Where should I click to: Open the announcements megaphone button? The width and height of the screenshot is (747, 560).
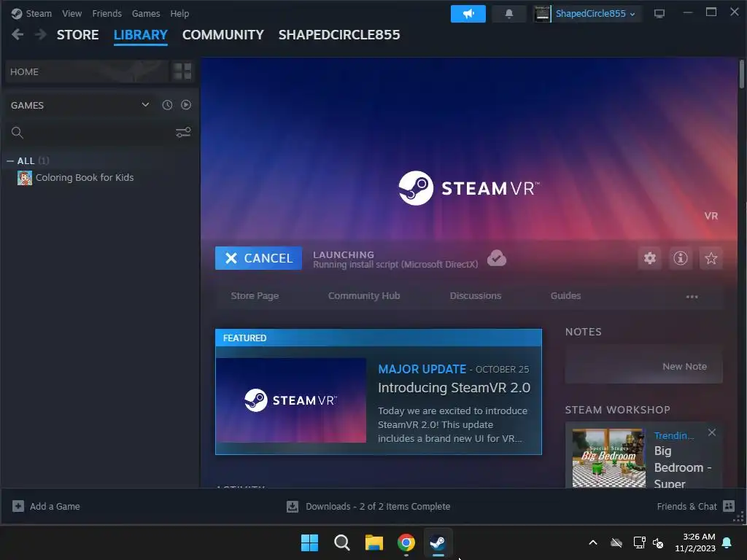(468, 14)
